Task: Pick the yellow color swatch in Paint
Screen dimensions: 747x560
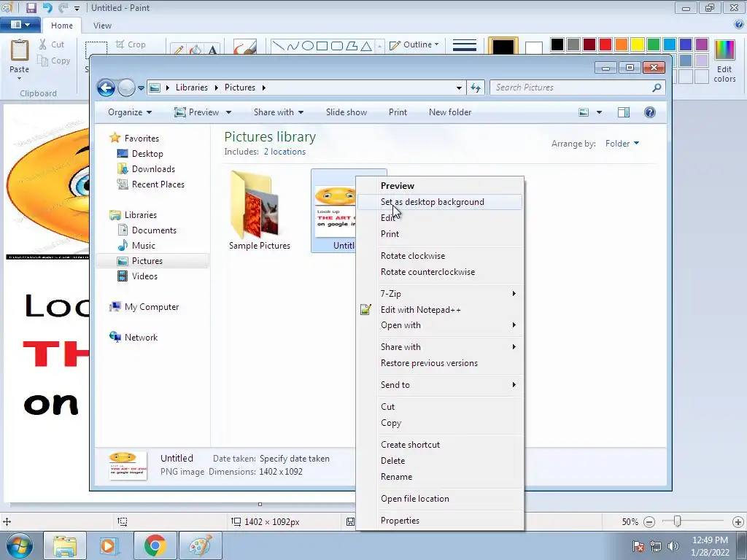Action: coord(638,44)
